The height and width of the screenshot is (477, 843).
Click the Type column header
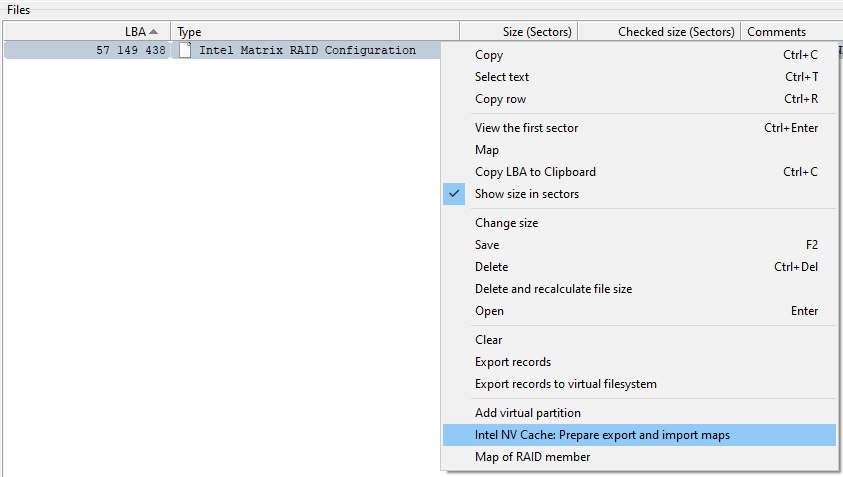(314, 32)
